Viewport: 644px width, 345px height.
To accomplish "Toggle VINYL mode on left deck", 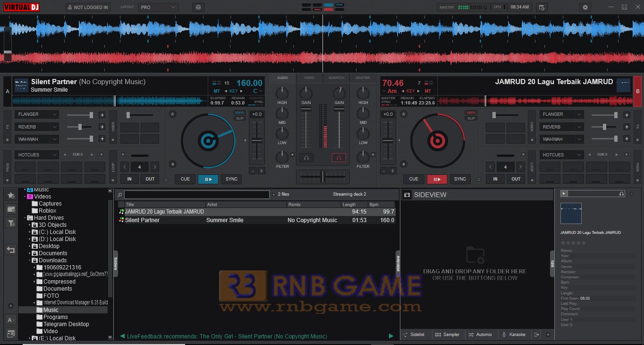I will tap(240, 112).
